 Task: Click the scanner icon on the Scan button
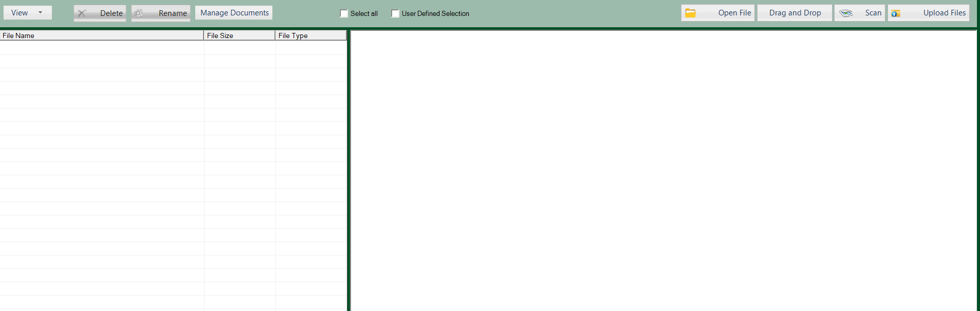(846, 13)
